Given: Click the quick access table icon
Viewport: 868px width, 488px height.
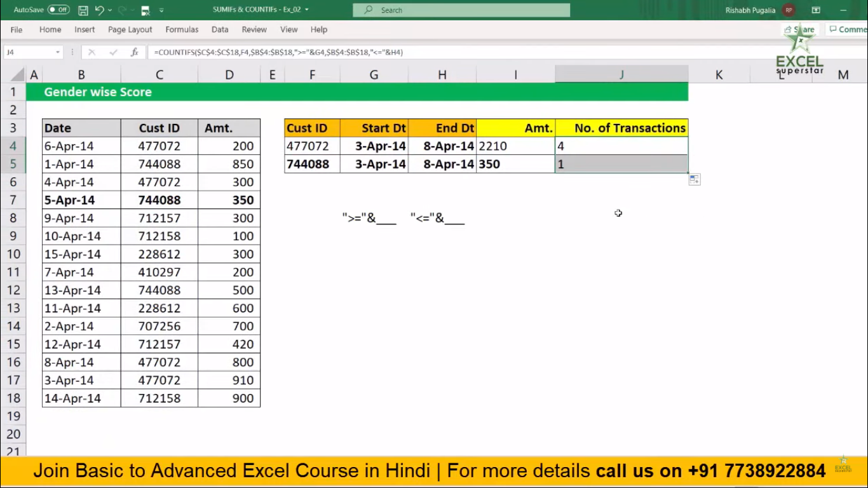Looking at the screenshot, I should coord(146,10).
